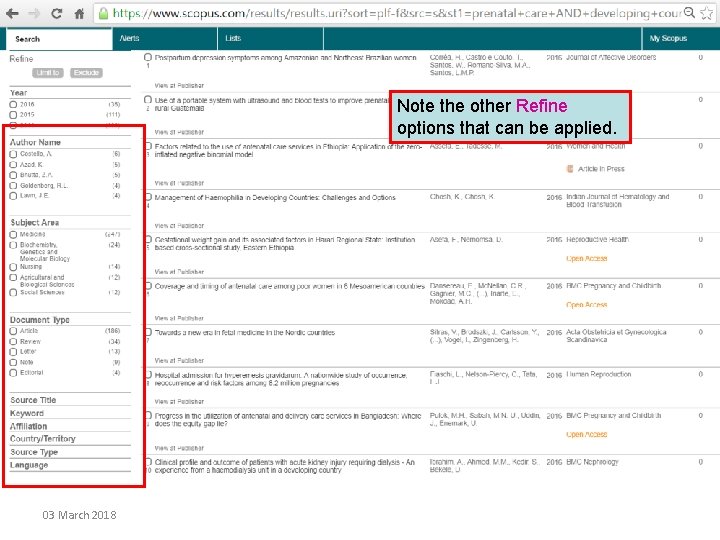720x540 pixels.
Task: Click Open Access under Reproductive Health
Action: [x=587, y=259]
